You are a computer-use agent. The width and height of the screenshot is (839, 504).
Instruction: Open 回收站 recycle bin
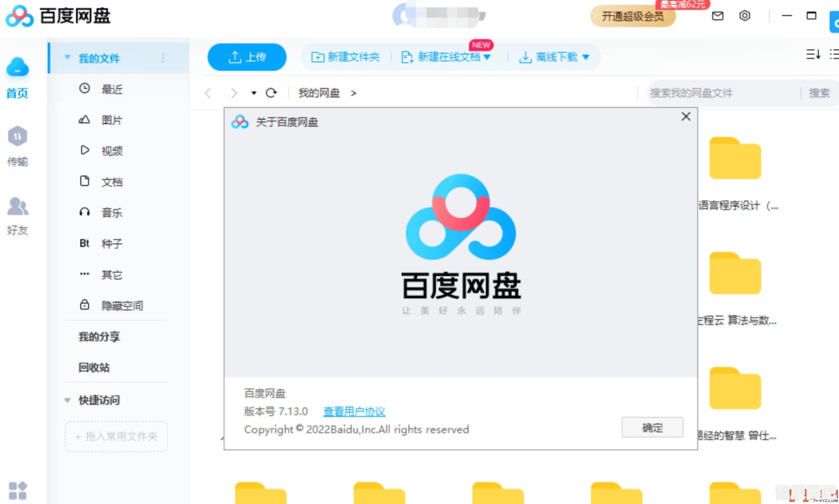[94, 368]
